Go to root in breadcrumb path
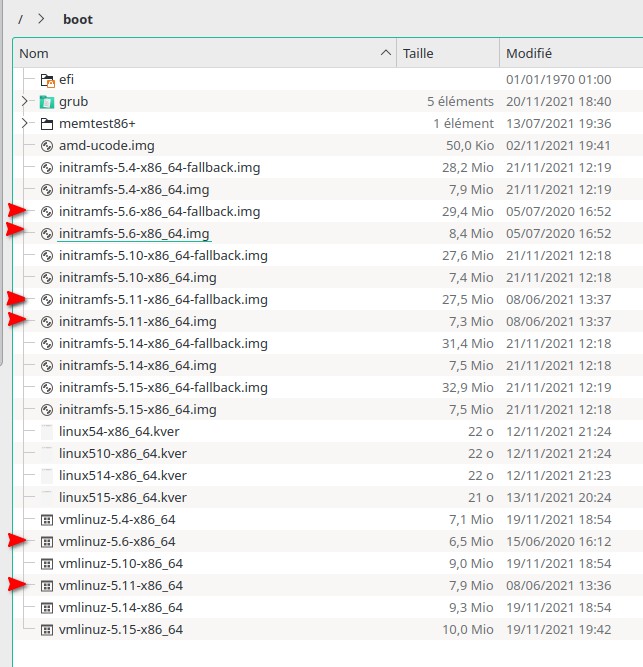Viewport: 643px width, 667px height. [x=20, y=19]
